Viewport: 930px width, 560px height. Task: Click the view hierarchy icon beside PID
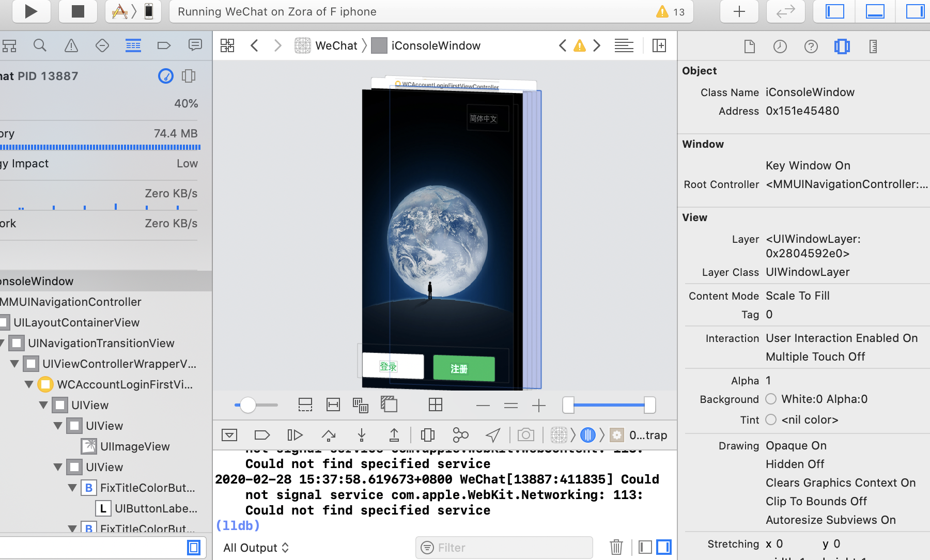point(189,76)
